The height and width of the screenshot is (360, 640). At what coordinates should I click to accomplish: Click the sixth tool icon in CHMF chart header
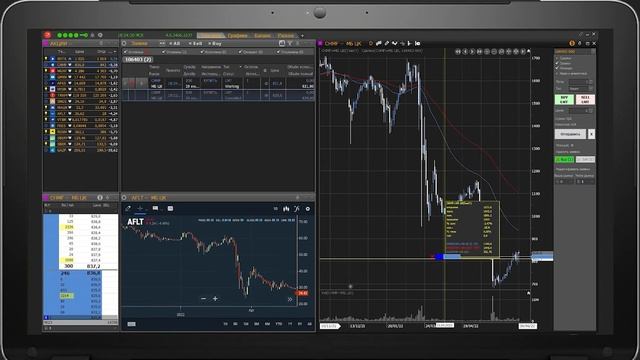tap(409, 43)
